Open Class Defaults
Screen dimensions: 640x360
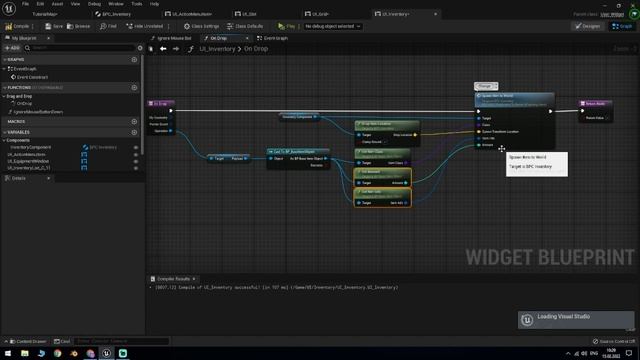(x=245, y=26)
